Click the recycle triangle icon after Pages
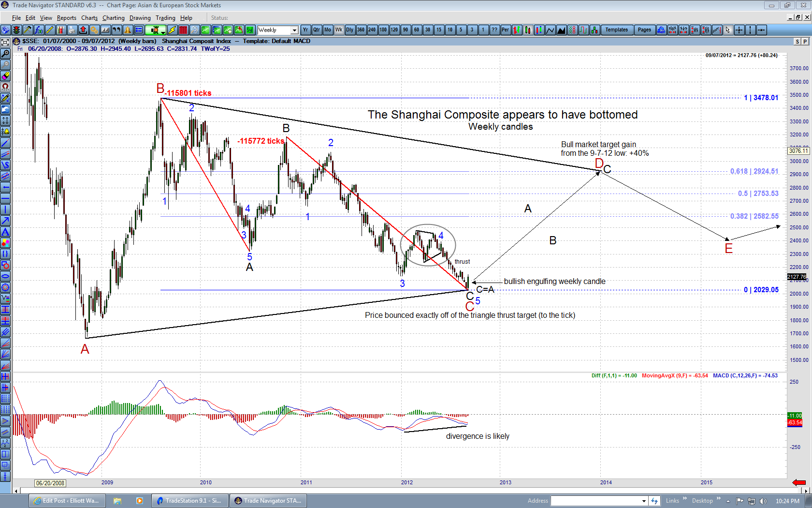This screenshot has width=812, height=508. pos(661,30)
